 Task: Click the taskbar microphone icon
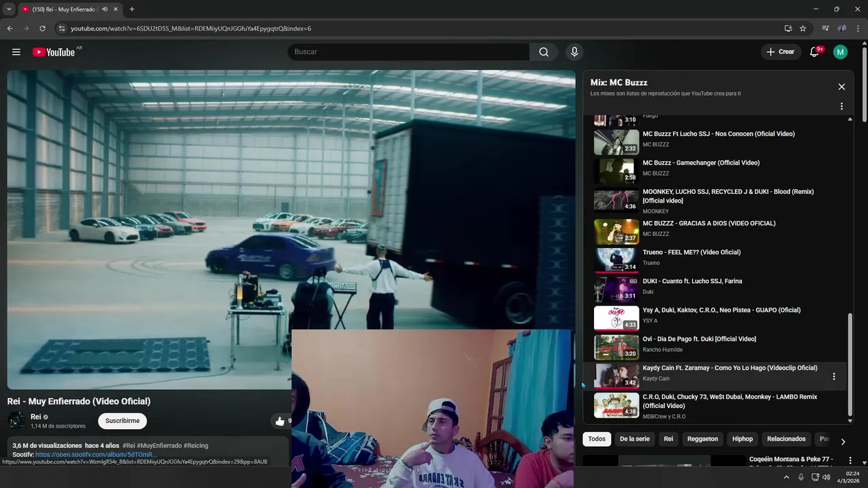click(801, 477)
